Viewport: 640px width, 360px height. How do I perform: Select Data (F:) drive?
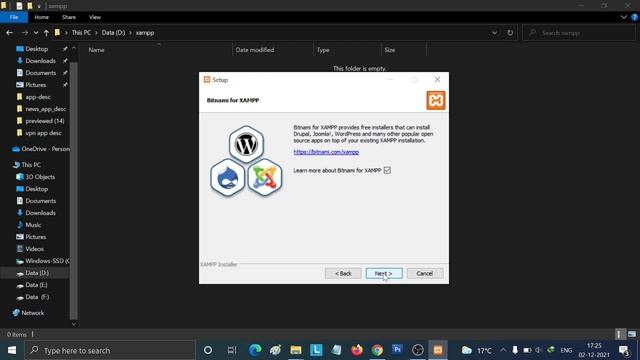tap(37, 297)
